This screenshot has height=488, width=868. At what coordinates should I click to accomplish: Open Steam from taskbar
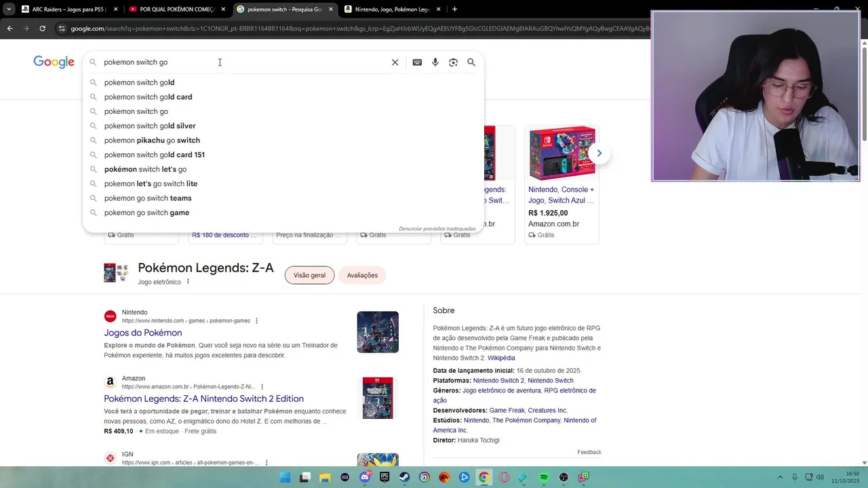pyautogui.click(x=404, y=477)
